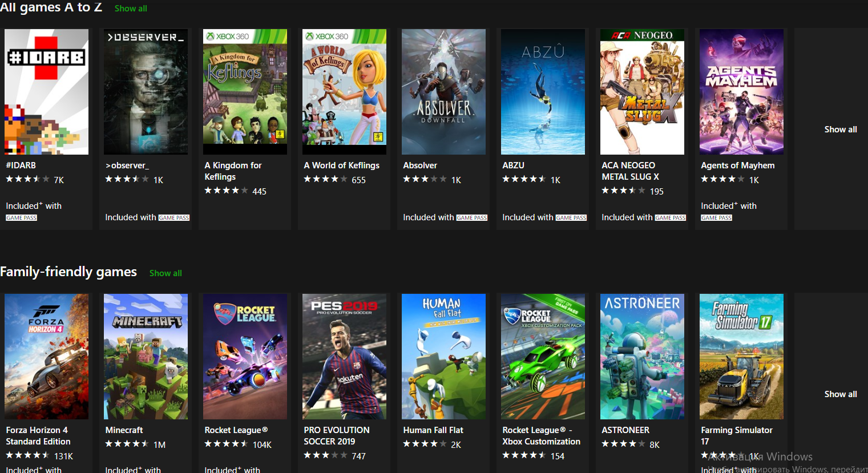Click star rating of A World of Keflings
The width and height of the screenshot is (868, 473).
[x=325, y=179]
